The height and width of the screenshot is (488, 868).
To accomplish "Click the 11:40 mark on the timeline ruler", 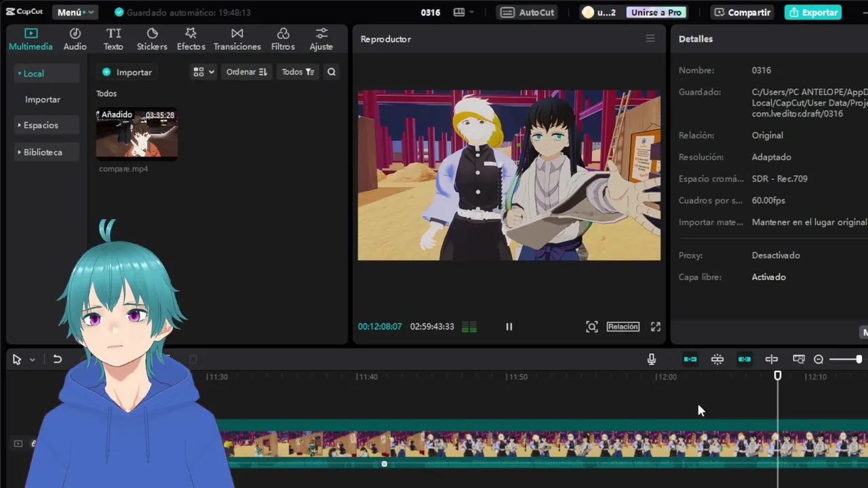I will (x=367, y=377).
